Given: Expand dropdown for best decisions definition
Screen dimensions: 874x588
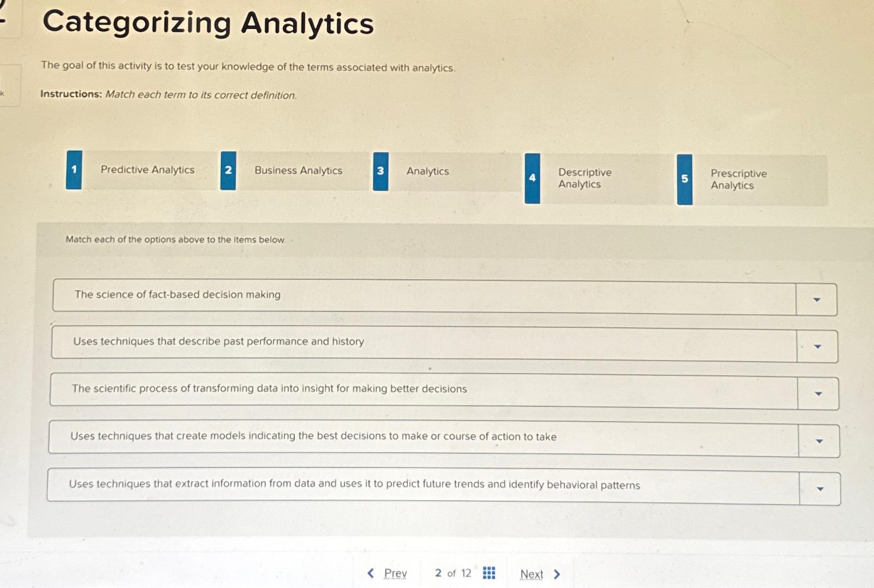Looking at the screenshot, I should [x=819, y=441].
